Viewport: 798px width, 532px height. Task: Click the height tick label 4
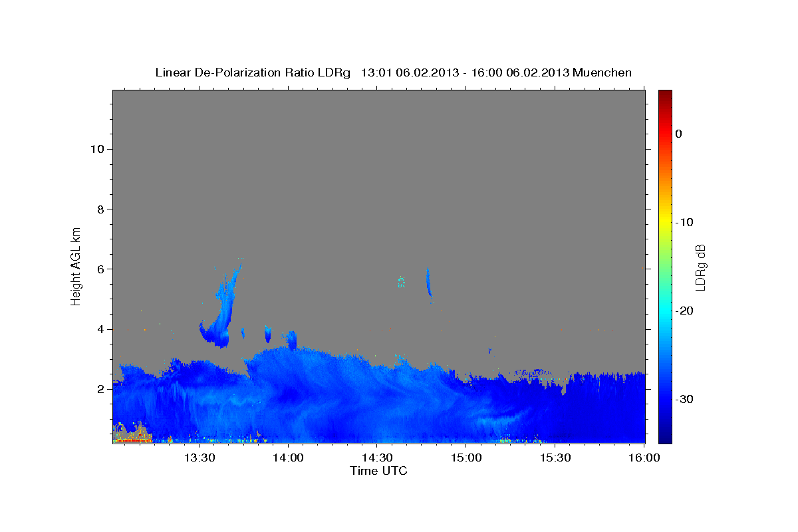[x=100, y=329]
